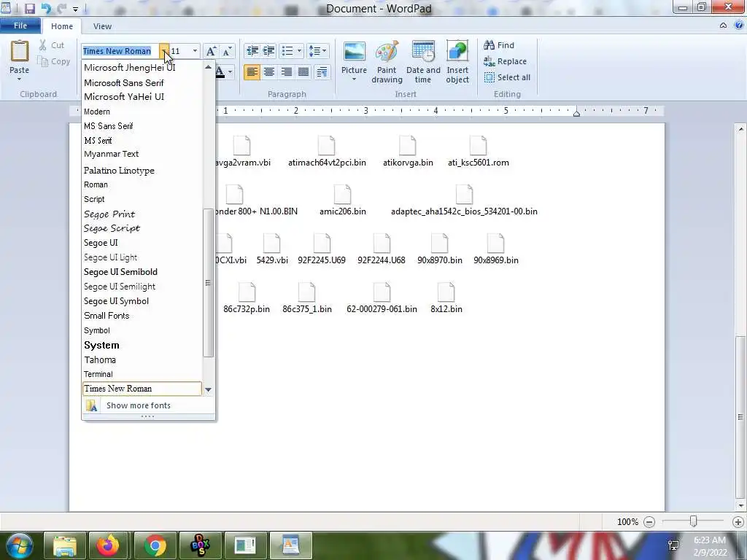Viewport: 747px width, 560px height.
Task: Select the Myanmar Text font
Action: point(142,155)
